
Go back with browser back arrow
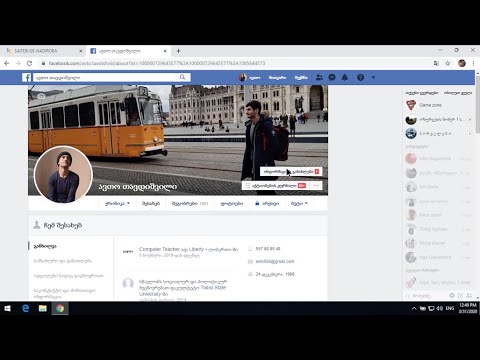pos(7,63)
